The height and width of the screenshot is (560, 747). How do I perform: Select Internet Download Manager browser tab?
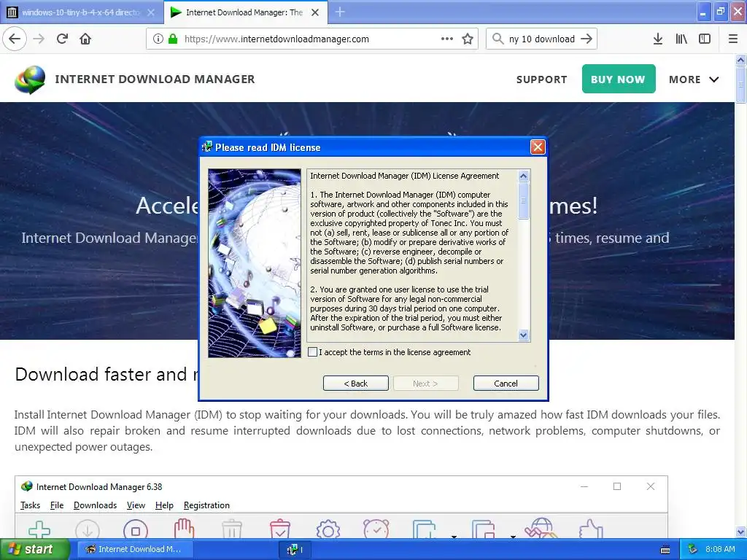244,12
